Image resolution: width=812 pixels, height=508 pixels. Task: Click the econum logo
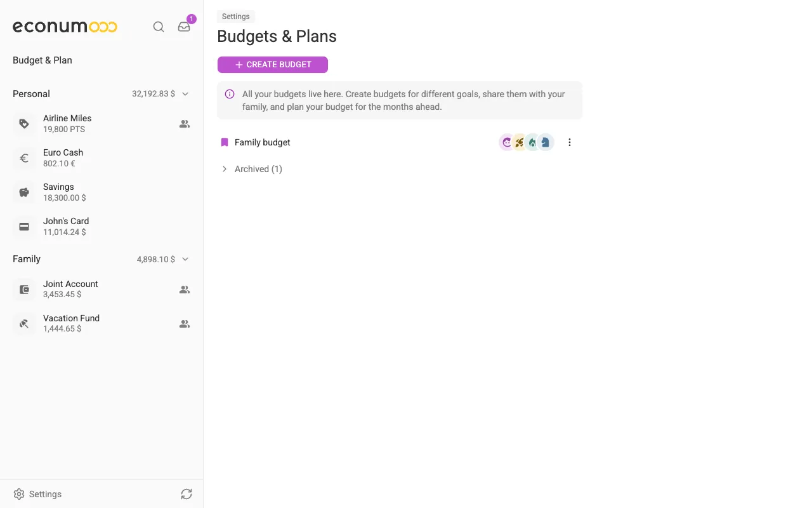coord(65,27)
